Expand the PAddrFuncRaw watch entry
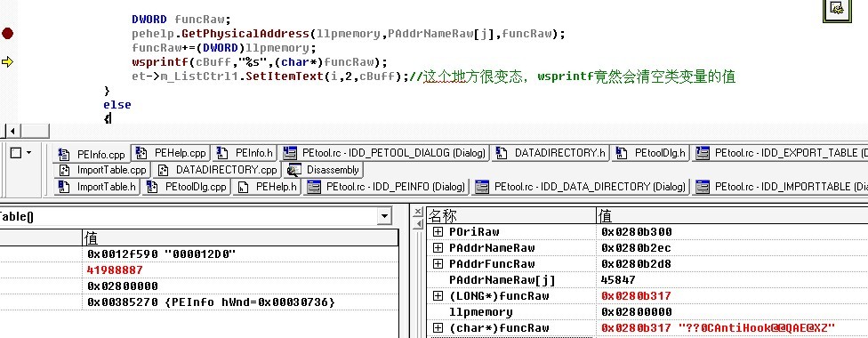This screenshot has height=338, width=868. (x=438, y=264)
